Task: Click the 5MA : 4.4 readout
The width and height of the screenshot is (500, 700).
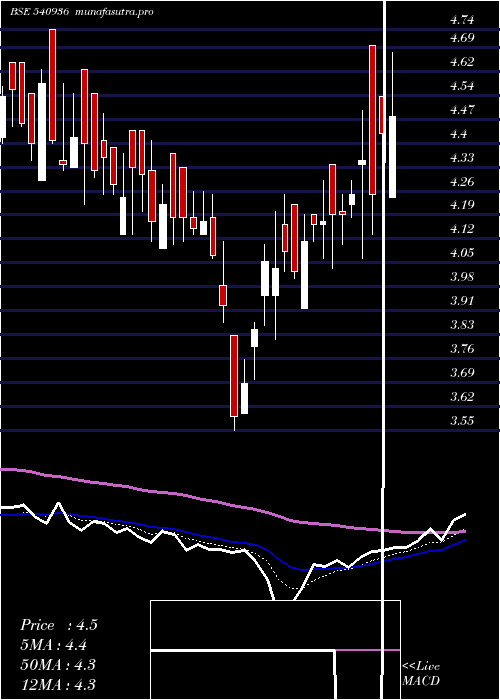Action: (53, 645)
